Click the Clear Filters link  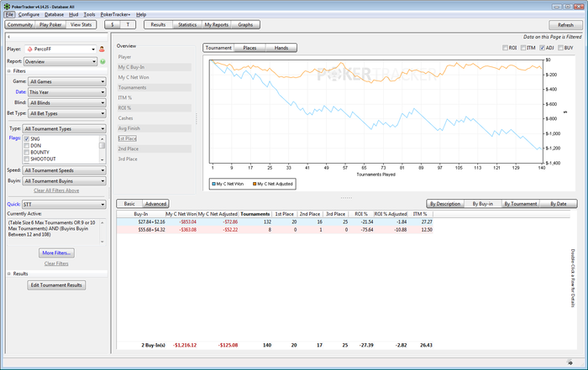(56, 263)
